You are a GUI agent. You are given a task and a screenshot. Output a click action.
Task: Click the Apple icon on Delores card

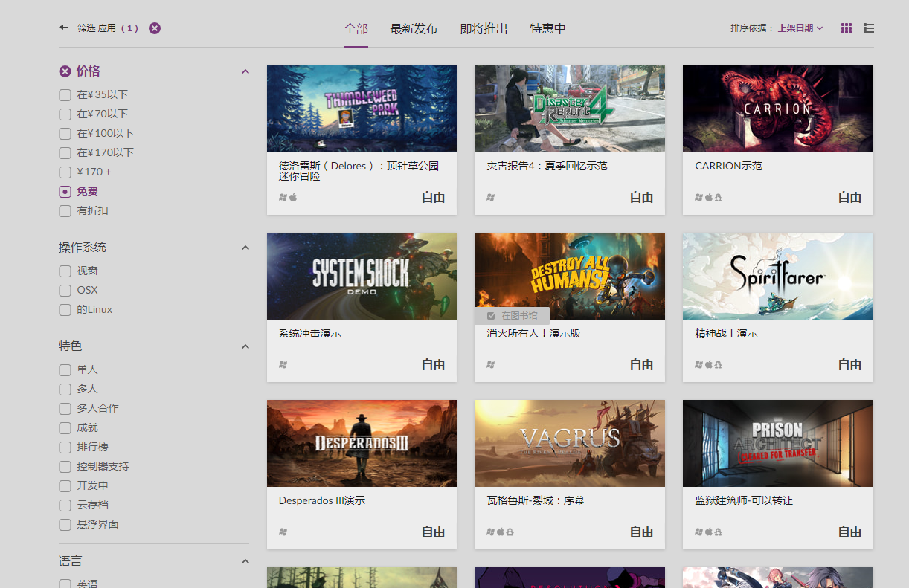tap(293, 197)
